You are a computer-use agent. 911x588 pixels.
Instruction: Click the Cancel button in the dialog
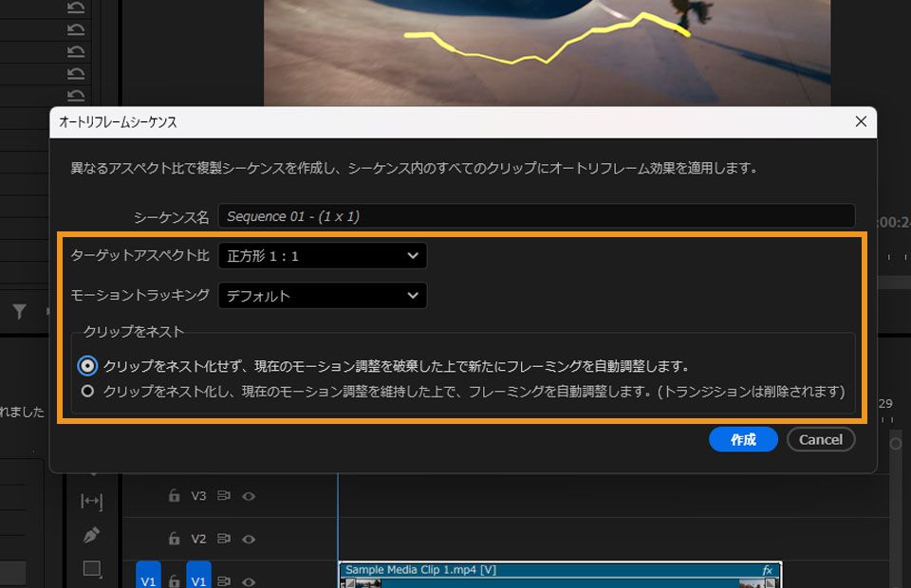click(820, 439)
